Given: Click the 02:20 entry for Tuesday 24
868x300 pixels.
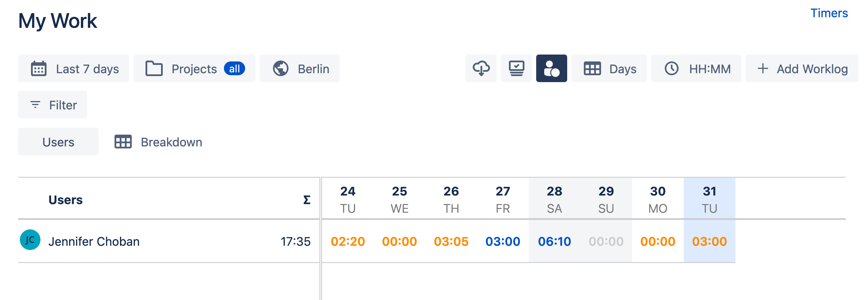Looking at the screenshot, I should pyautogui.click(x=348, y=241).
